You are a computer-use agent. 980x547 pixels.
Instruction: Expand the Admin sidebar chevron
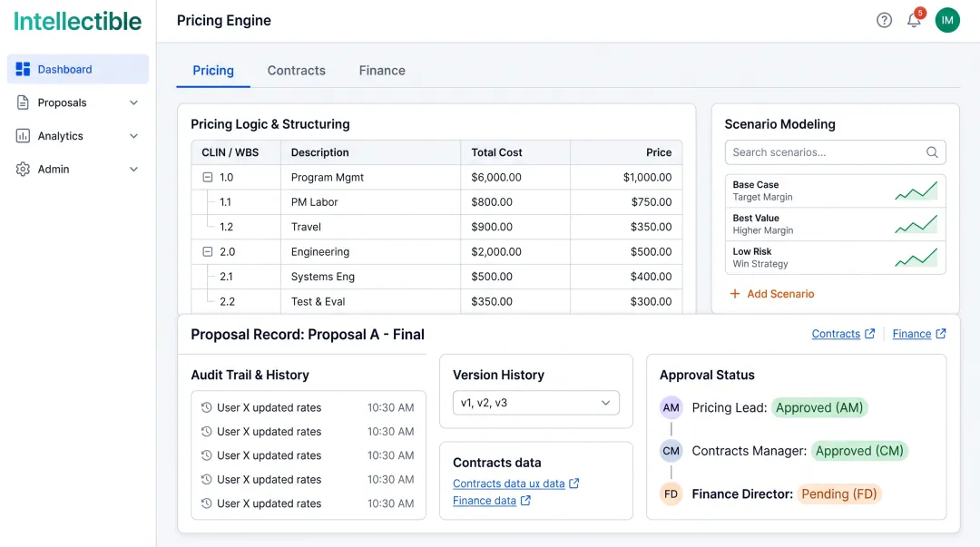point(133,169)
